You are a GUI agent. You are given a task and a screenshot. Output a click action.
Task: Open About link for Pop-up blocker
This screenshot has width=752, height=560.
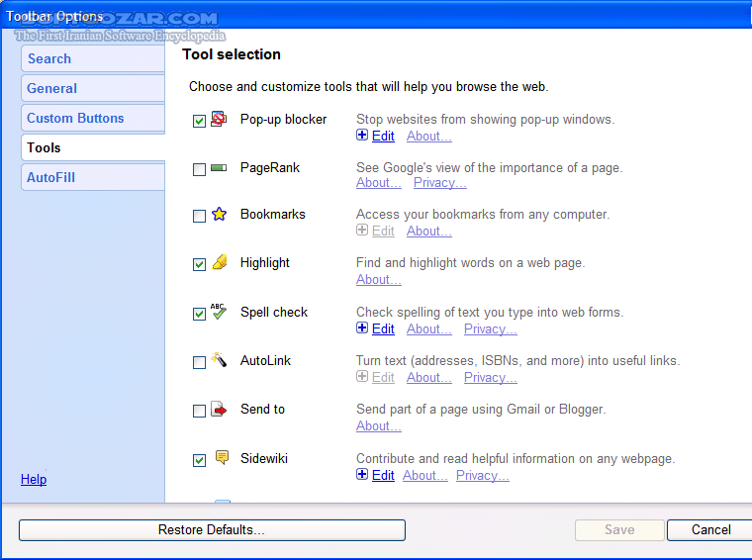429,137
